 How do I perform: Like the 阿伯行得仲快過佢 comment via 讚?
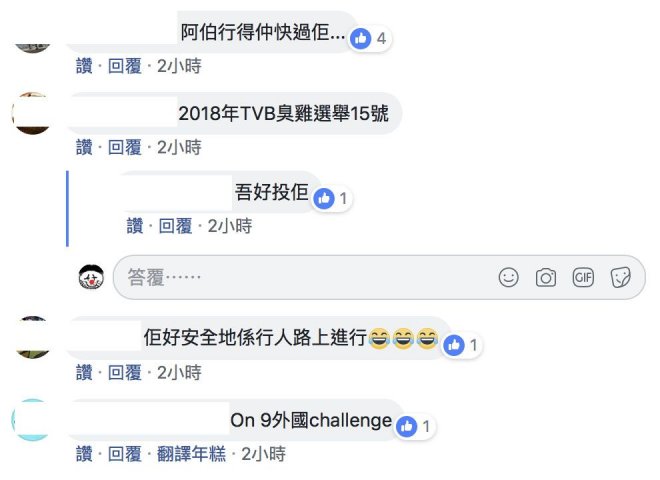[84, 66]
